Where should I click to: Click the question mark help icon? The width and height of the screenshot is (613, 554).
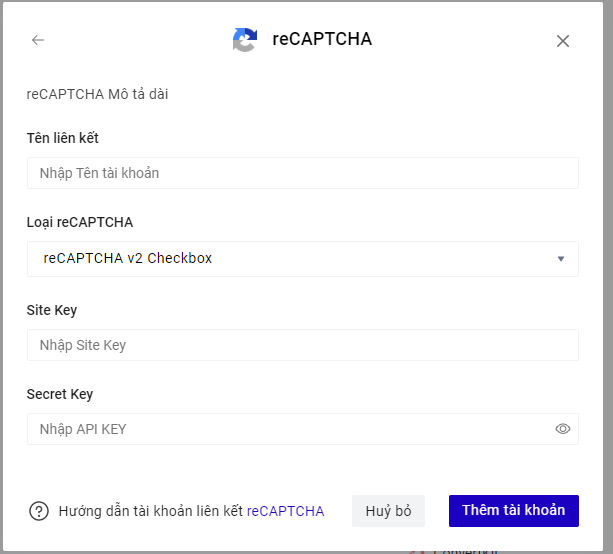coord(39,511)
